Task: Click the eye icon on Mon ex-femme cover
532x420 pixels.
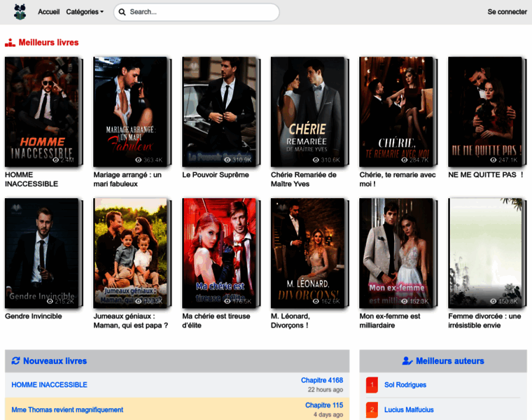Action: [x=405, y=301]
